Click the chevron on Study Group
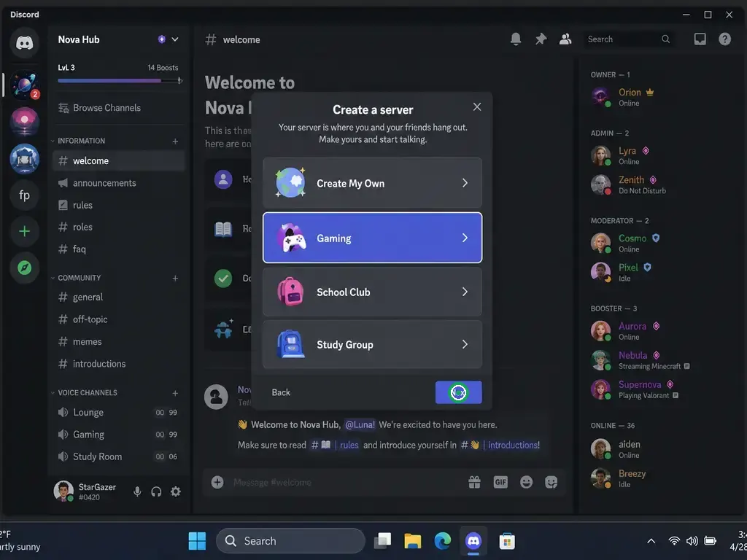Image resolution: width=747 pixels, height=560 pixels. point(465,344)
